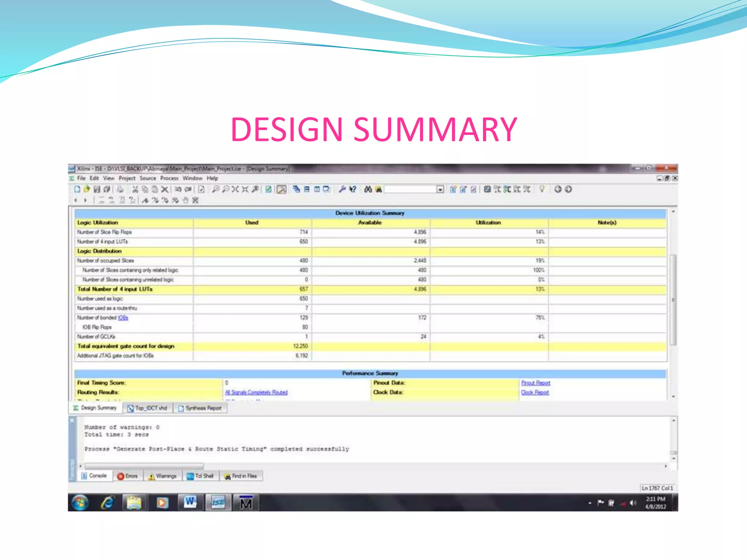Viewport: 747px width, 560px height.
Task: Click the Cascade windows icon
Action: tap(297, 189)
